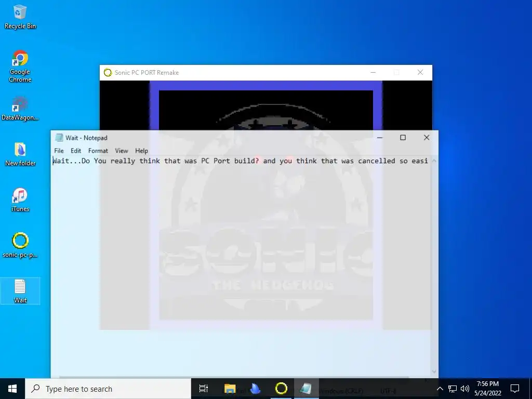Maximize the Wait - Notepad window

click(x=403, y=137)
